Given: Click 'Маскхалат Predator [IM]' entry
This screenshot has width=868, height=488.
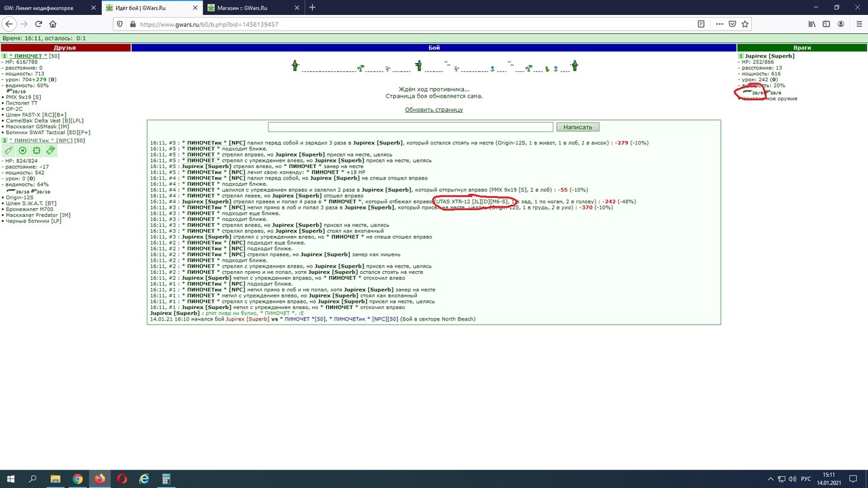Looking at the screenshot, I should click(x=38, y=216).
